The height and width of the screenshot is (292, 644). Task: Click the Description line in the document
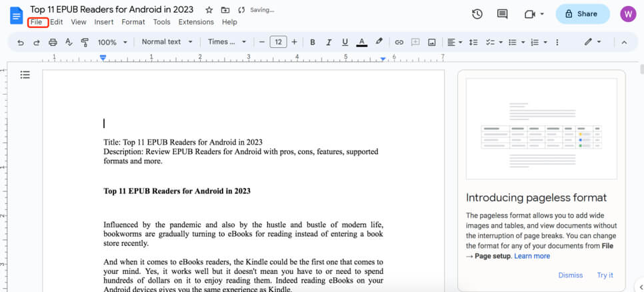241,157
